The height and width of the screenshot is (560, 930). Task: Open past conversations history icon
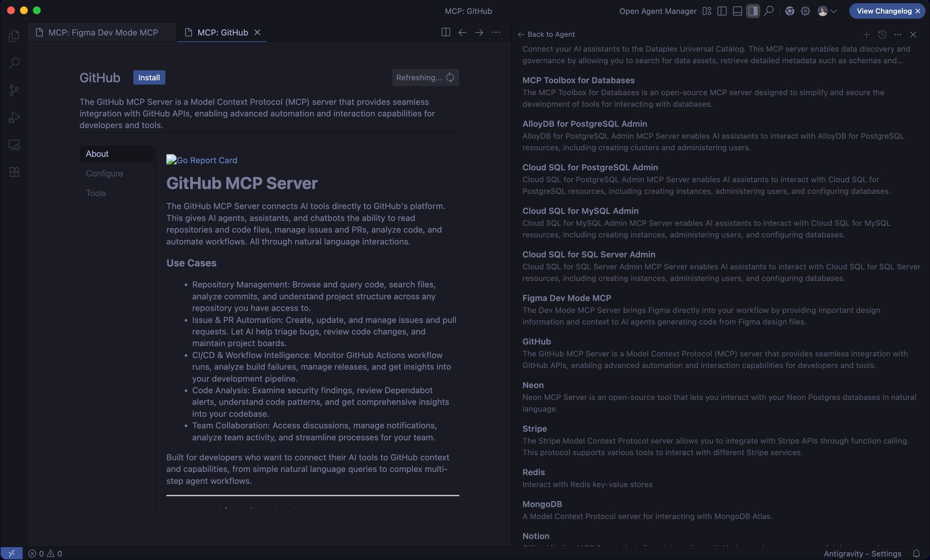882,34
